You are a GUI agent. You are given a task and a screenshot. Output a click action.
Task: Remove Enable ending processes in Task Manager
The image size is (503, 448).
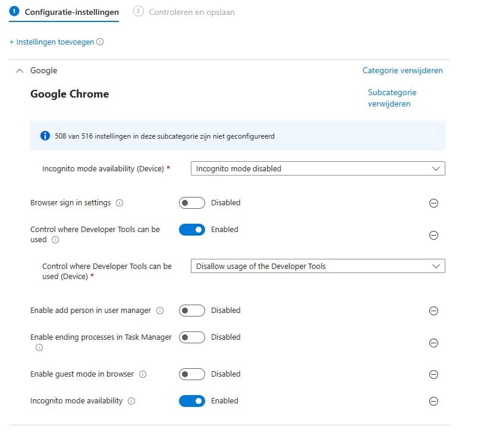click(x=433, y=343)
